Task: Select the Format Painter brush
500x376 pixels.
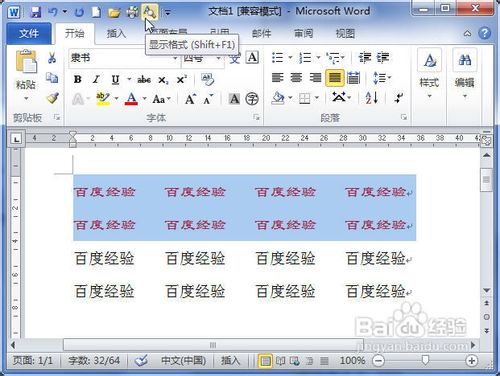Action: [x=52, y=98]
